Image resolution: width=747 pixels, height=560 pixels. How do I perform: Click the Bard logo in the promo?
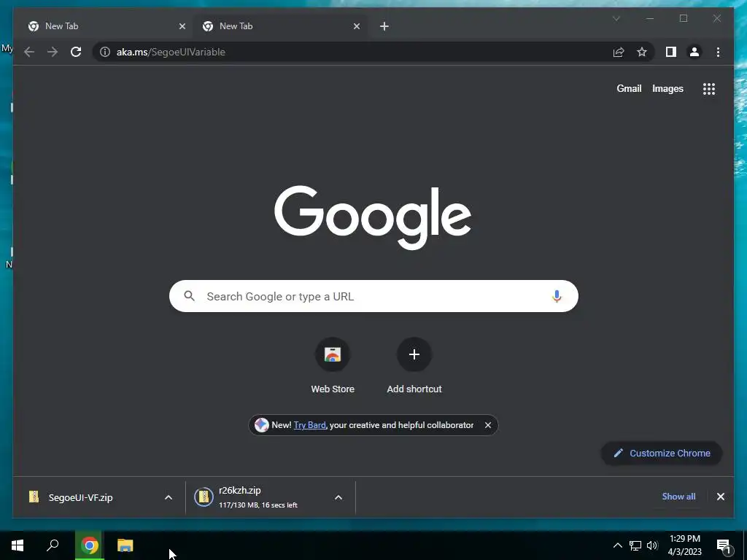coord(262,425)
